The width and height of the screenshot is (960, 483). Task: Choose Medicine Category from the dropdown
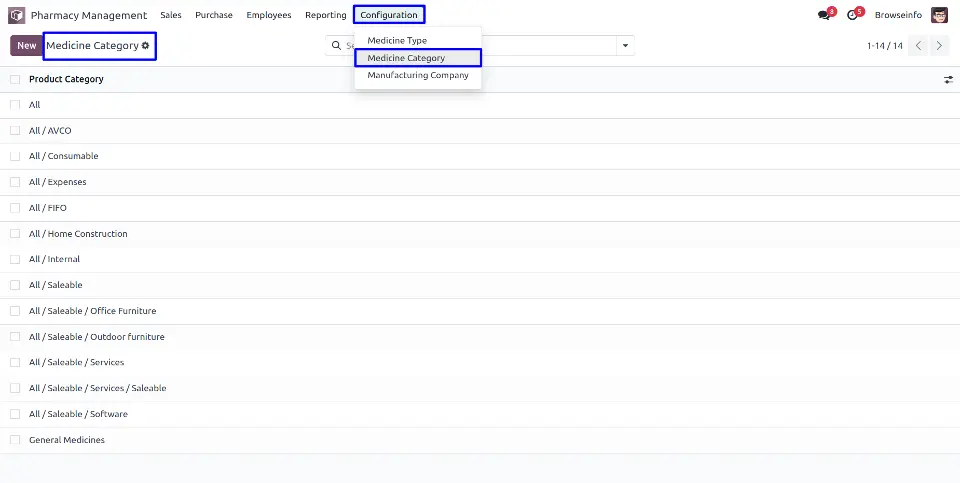coord(418,58)
